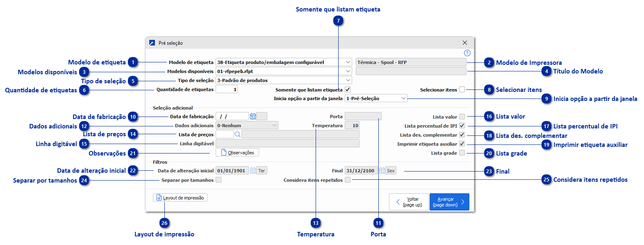
Task: Click the Lista de preços search magnifier
Action: click(237, 134)
